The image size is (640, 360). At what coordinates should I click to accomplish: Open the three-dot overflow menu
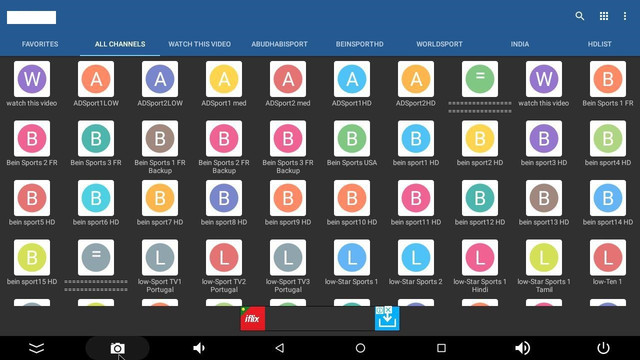coord(625,16)
